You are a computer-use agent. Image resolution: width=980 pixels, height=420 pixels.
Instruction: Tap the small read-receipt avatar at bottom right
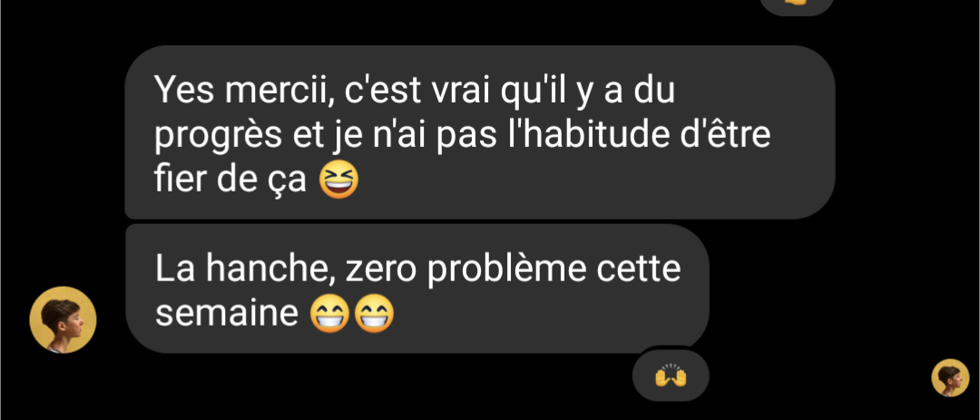coord(950,377)
